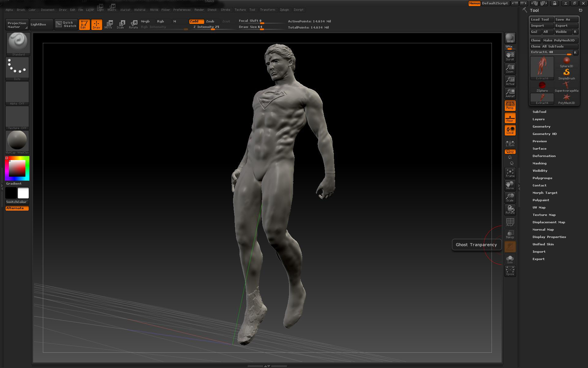Click the Tool palette reset arrow icon
This screenshot has height=368, width=588.
[x=580, y=10]
